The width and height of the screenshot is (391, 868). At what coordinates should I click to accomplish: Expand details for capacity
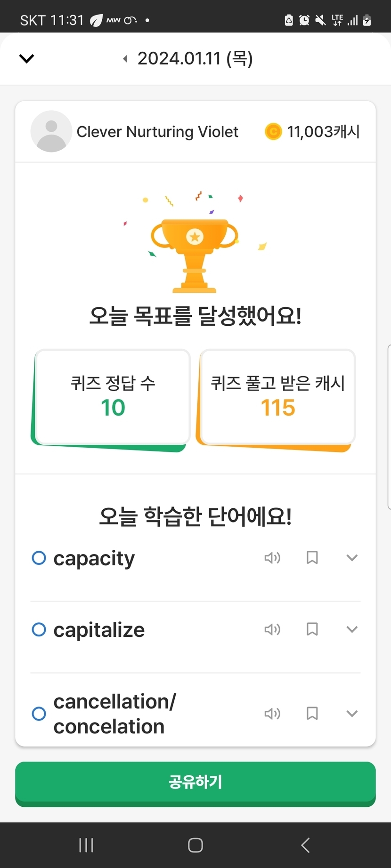tap(352, 558)
